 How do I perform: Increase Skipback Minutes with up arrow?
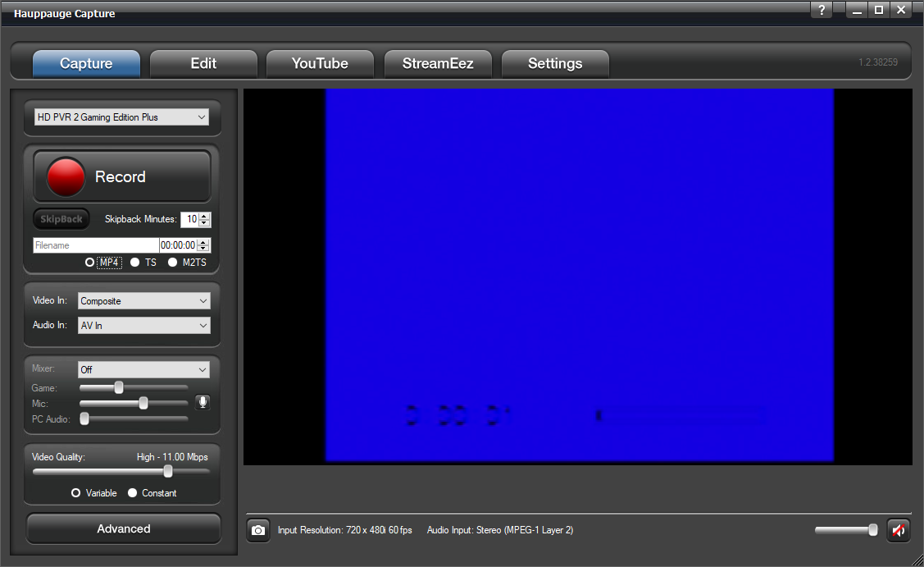point(204,216)
